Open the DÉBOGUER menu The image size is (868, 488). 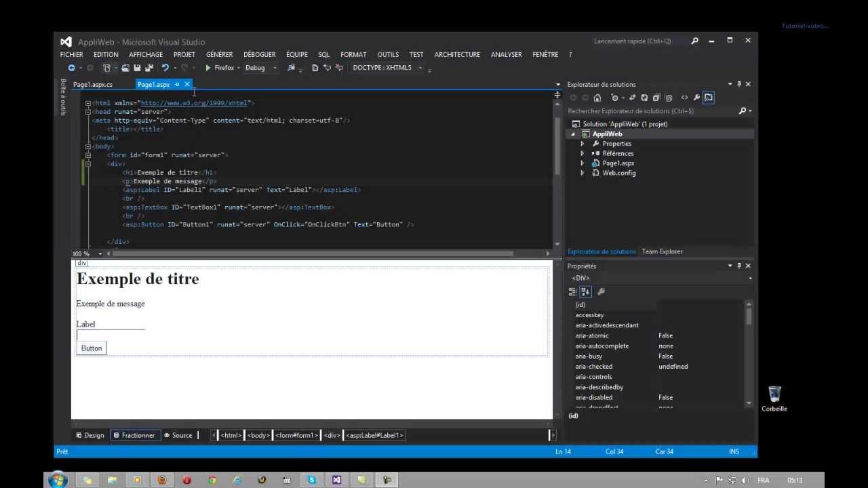(x=259, y=54)
